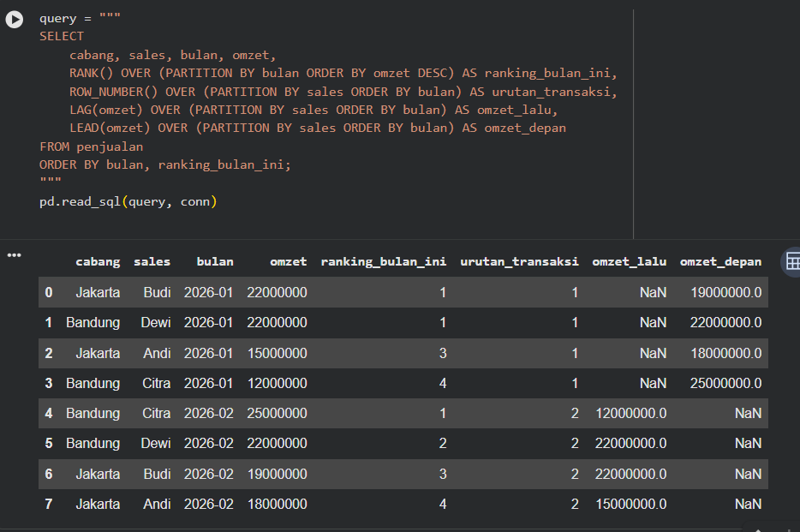800x532 pixels.
Task: Click omzet value 18000000 in row 7
Action: (277, 504)
